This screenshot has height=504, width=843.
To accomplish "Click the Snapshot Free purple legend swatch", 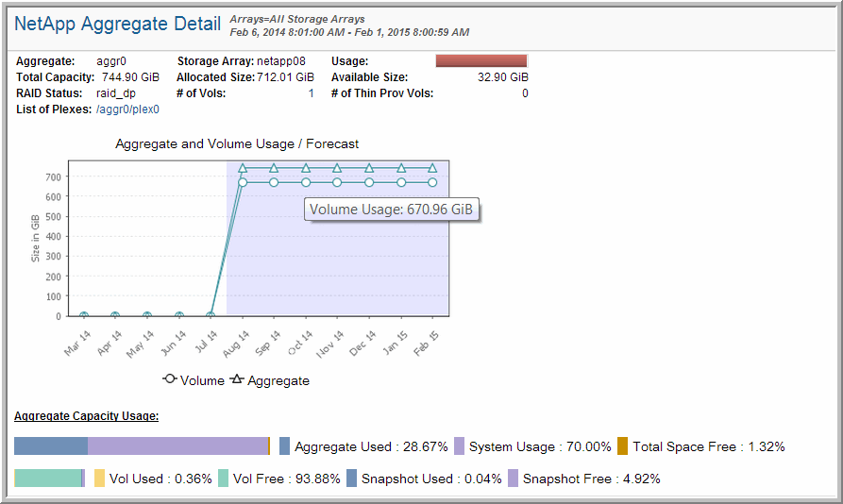I will point(513,479).
